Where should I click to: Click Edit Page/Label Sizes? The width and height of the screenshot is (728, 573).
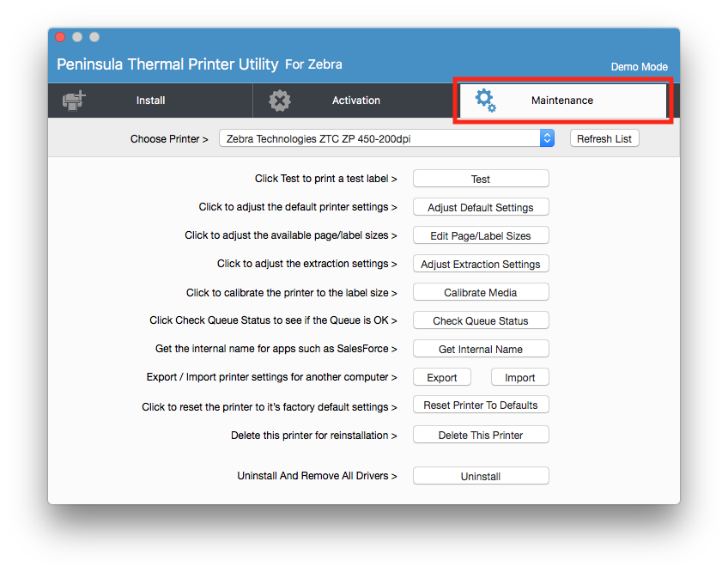pyautogui.click(x=481, y=235)
